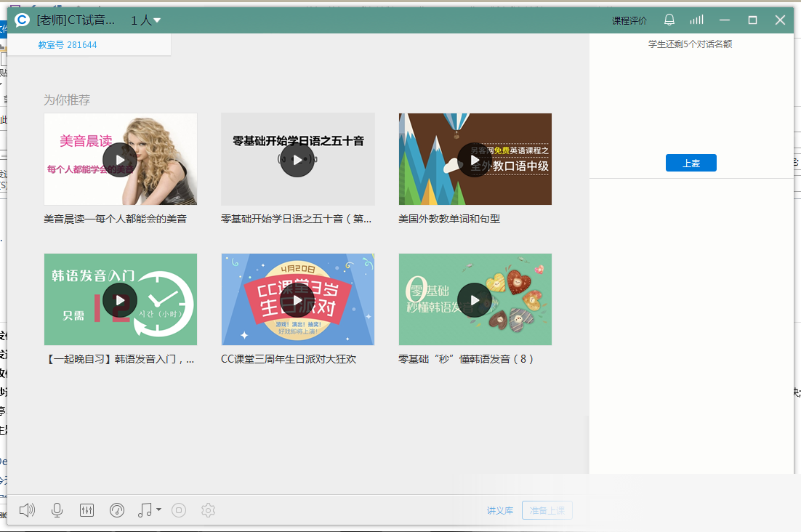Open title 【一起晚自习】韩语发音入门
Image resolution: width=801 pixels, height=532 pixels.
pyautogui.click(x=119, y=360)
